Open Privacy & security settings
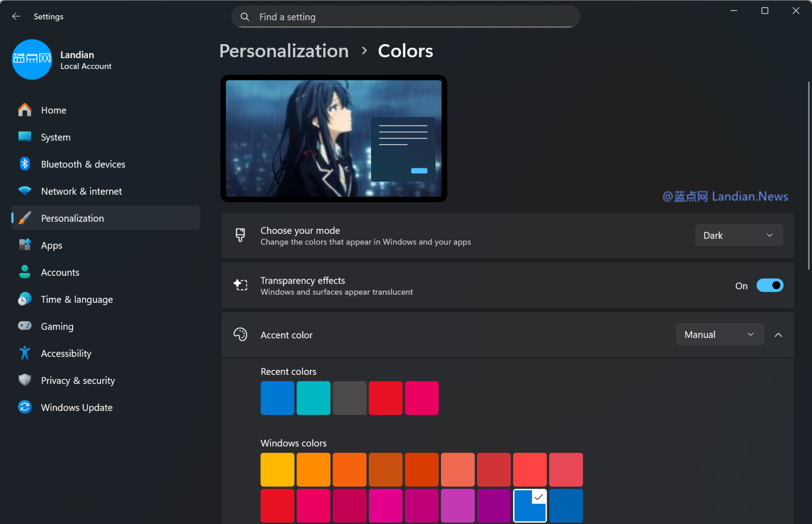 [x=106, y=380]
